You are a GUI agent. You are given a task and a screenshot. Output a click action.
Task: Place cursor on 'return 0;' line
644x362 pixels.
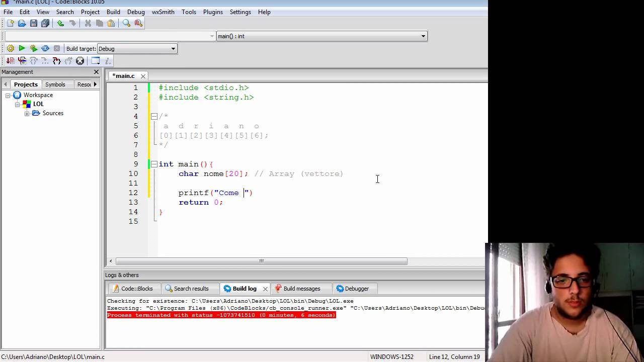click(201, 202)
